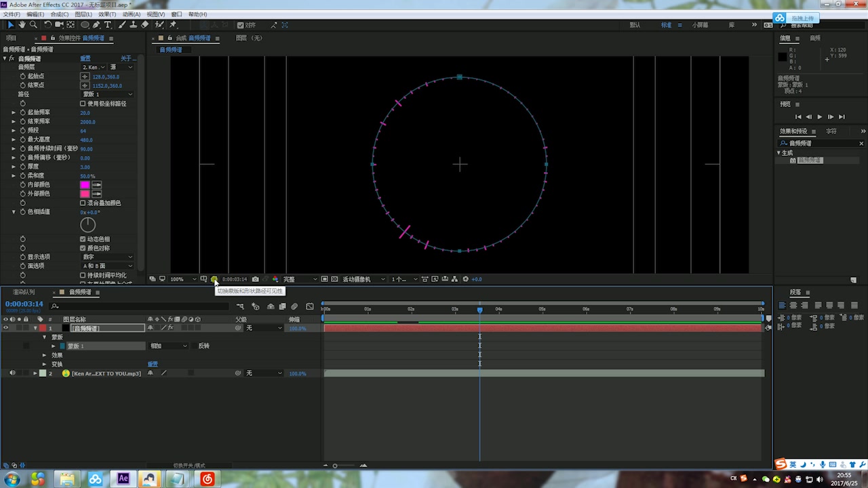This screenshot has height=488, width=868.
Task: Take a snapshot with camera icon
Action: click(255, 279)
